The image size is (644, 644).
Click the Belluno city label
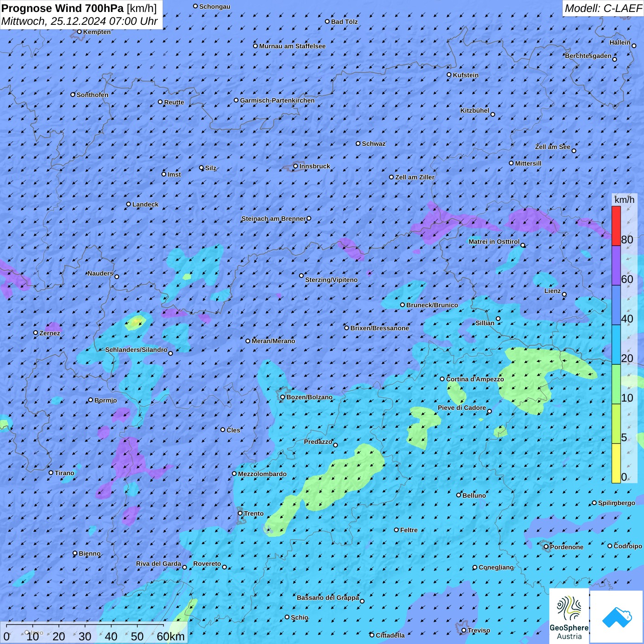pyautogui.click(x=474, y=495)
